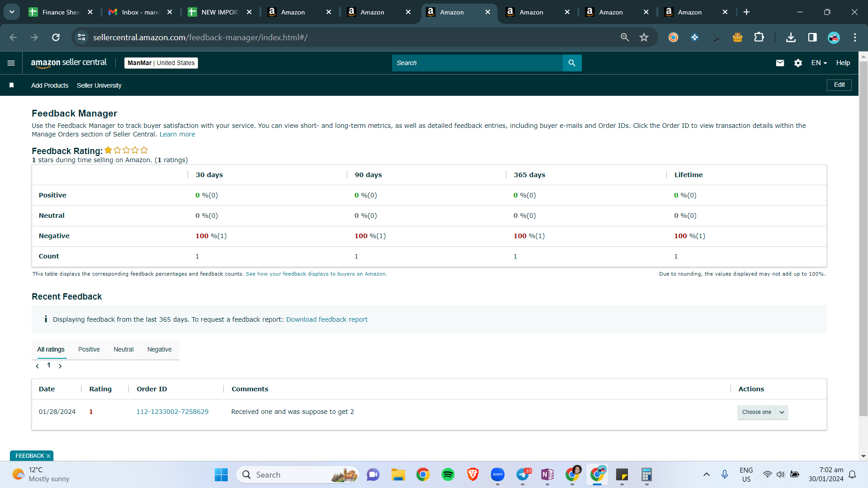Open buyer messages envelope icon
The image size is (868, 488).
(x=780, y=63)
